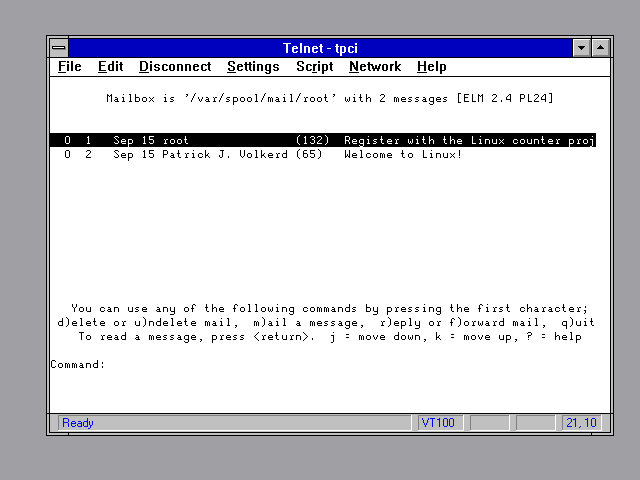Expand the Script menu
The image size is (640, 480).
[x=314, y=67]
